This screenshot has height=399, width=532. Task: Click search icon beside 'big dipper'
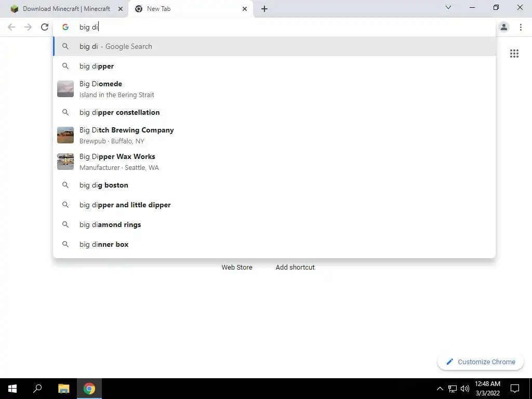[x=65, y=66]
